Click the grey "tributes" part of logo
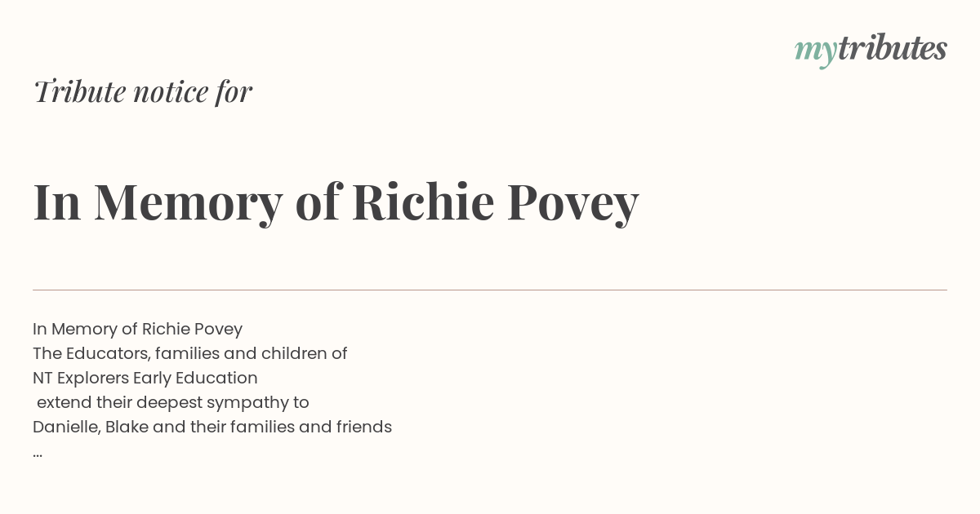The height and width of the screenshot is (514, 980). tap(893, 48)
